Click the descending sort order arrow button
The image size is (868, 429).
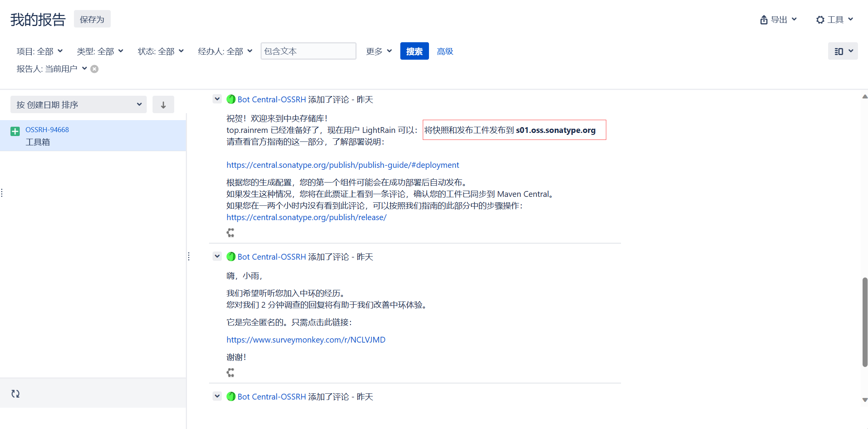163,105
